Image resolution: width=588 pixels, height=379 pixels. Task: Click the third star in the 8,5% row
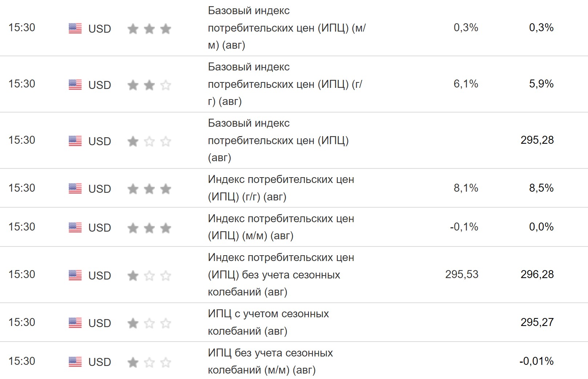(x=166, y=189)
